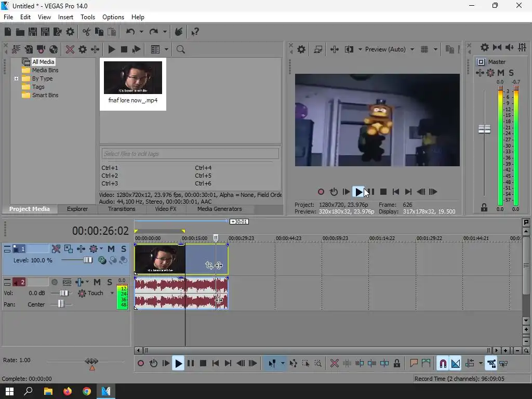The width and height of the screenshot is (532, 399).
Task: Click the tags input field
Action: point(190,154)
